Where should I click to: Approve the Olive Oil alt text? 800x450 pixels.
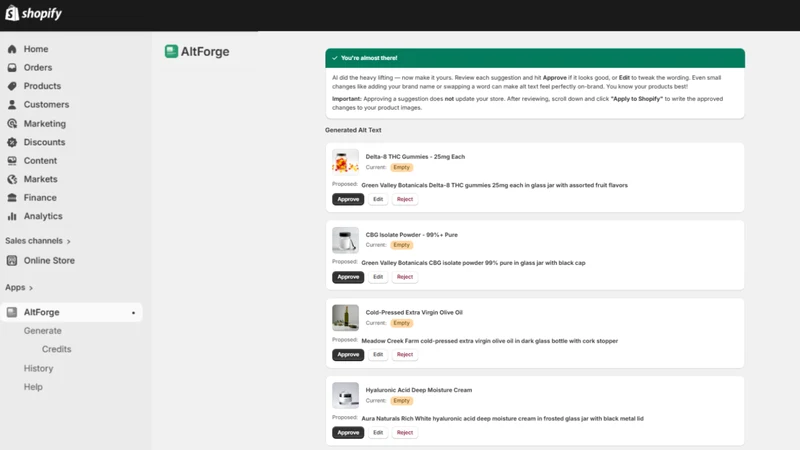click(x=348, y=355)
